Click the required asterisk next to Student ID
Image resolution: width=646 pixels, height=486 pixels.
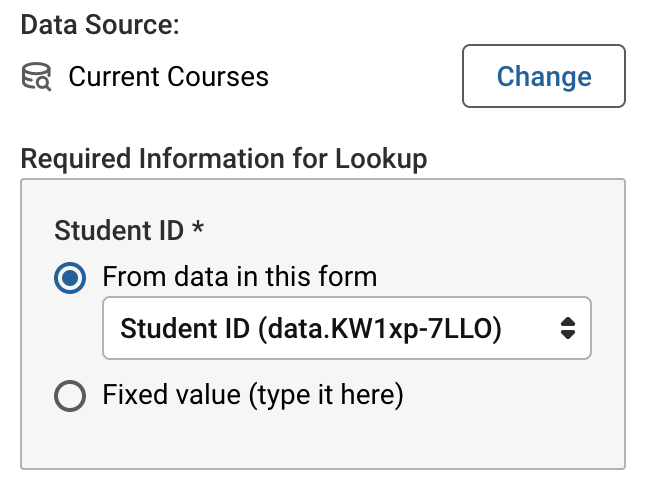(197, 229)
